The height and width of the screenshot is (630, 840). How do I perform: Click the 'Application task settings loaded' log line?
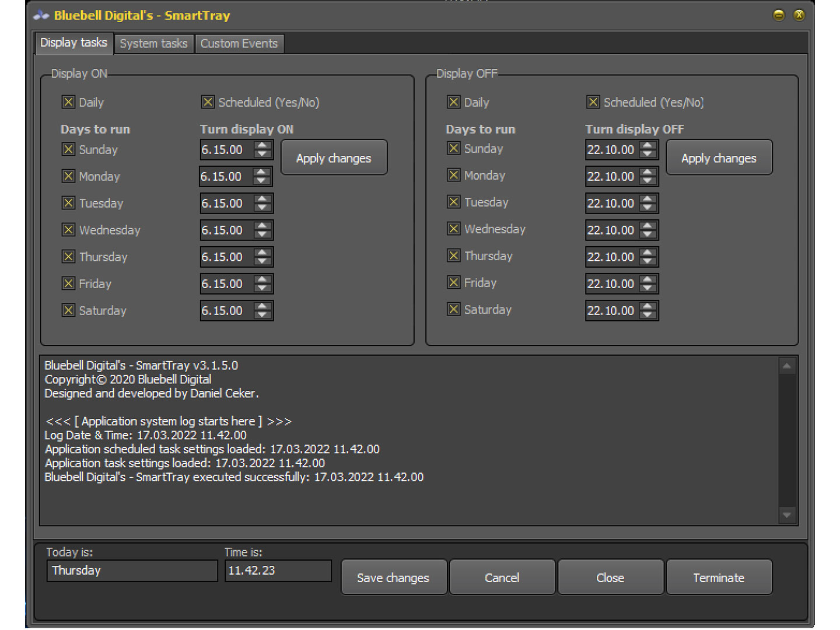[x=185, y=463]
